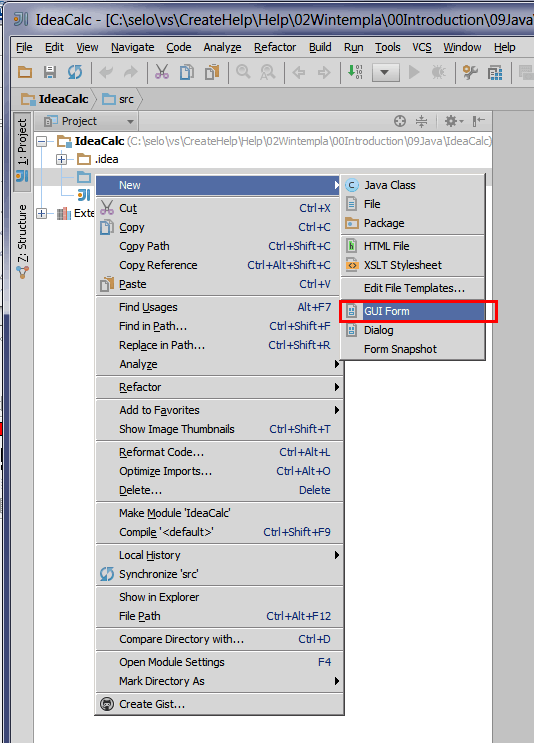Click Open Module Settings
534x743 pixels.
point(219,662)
